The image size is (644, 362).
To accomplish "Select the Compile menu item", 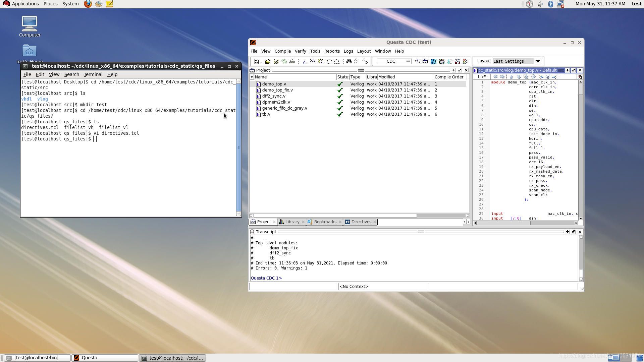I will click(282, 51).
